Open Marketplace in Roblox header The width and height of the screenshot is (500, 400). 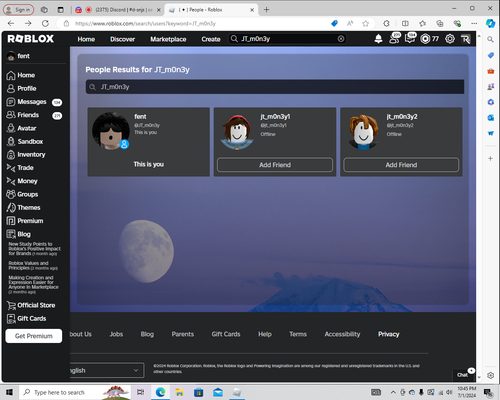[x=168, y=39]
